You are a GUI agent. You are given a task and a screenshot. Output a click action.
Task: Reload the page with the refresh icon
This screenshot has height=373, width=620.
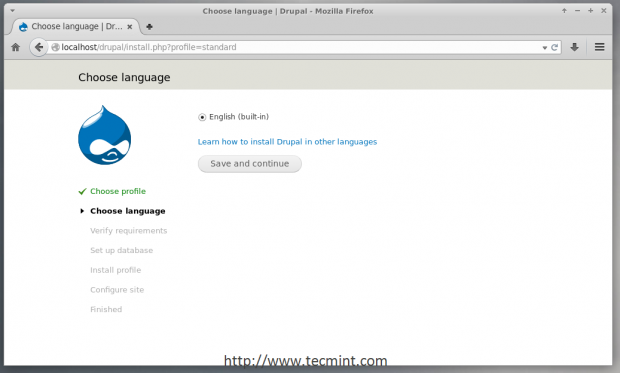554,47
